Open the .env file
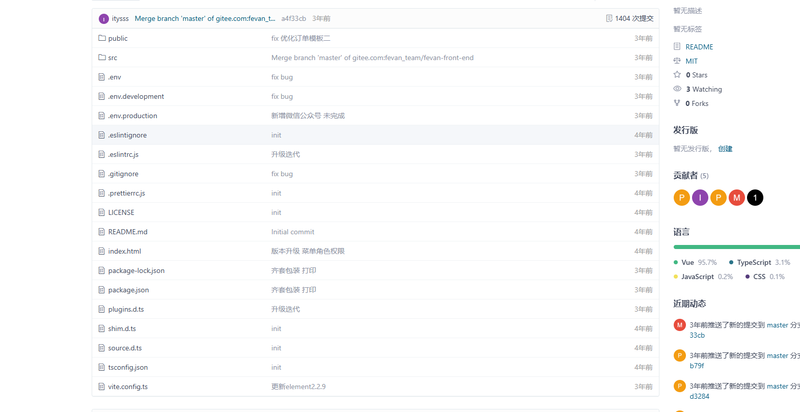The width and height of the screenshot is (800, 412). coord(114,77)
